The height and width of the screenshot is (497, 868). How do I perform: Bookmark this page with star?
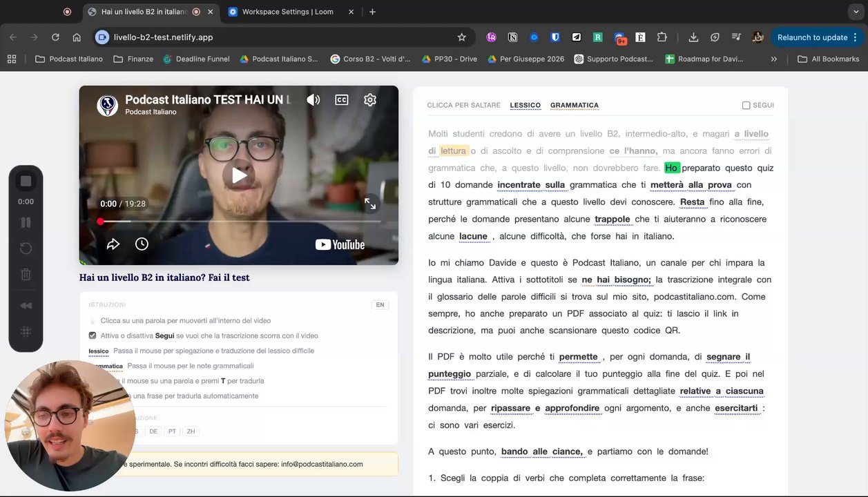coord(462,37)
